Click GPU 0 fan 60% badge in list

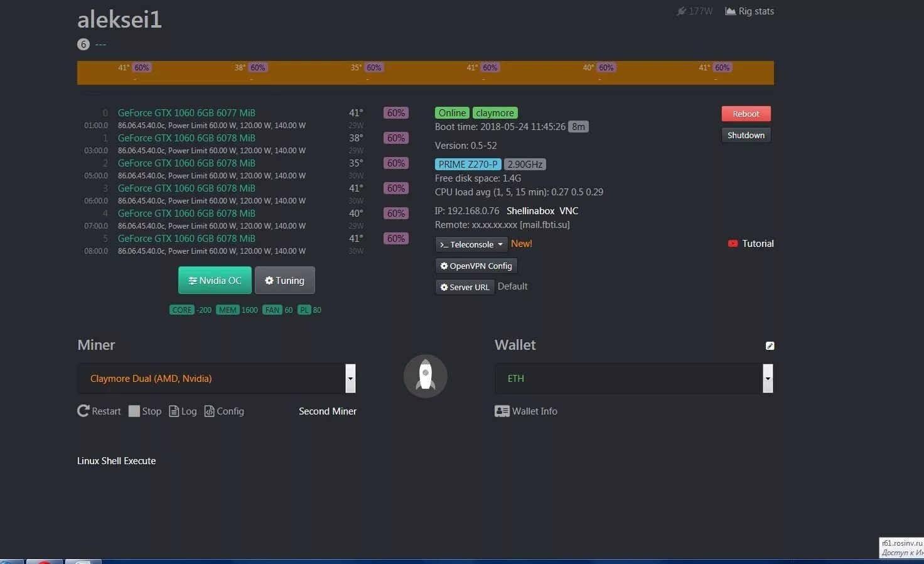pos(395,113)
